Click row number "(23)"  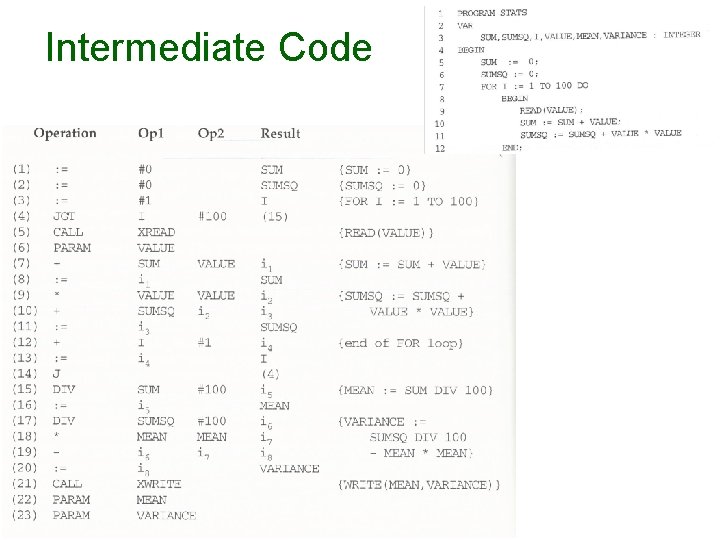[24, 515]
